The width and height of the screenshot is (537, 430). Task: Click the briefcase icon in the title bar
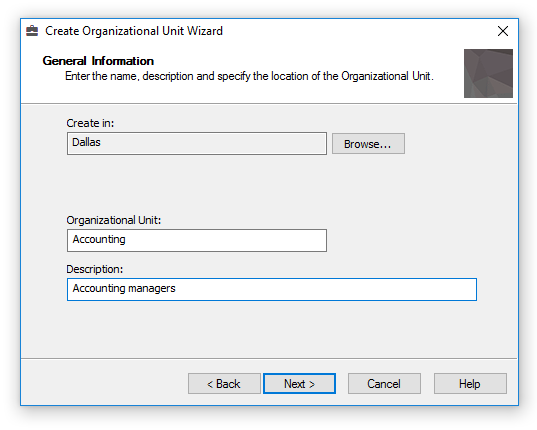pos(32,31)
